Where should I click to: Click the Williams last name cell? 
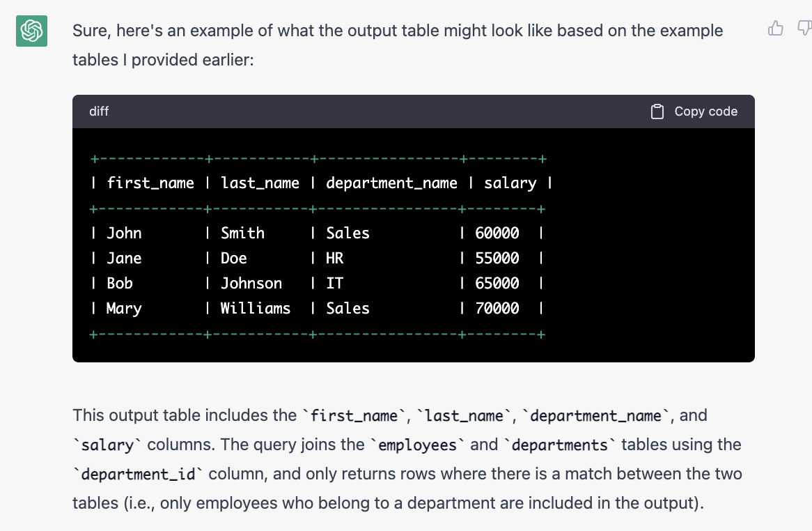tap(256, 309)
